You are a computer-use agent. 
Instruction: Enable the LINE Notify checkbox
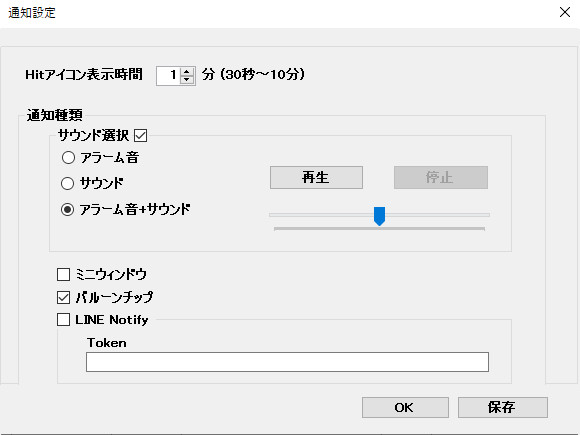[64, 320]
